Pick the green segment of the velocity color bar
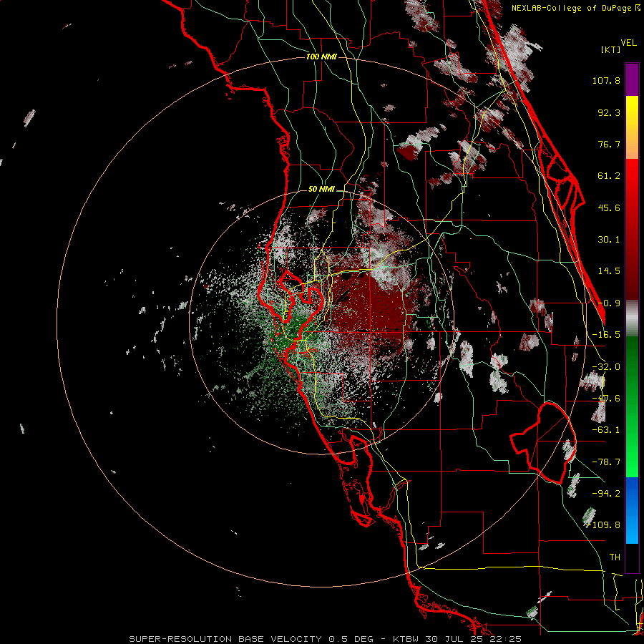Screen dimensions: 644x644 (632, 406)
